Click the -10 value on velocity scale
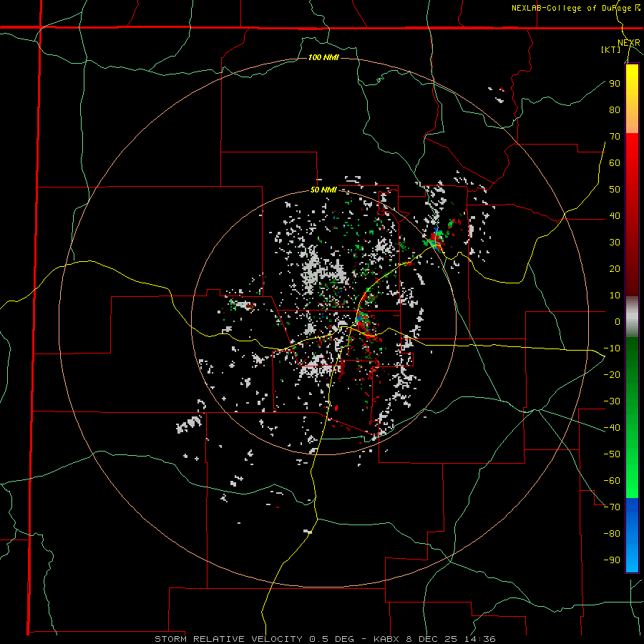644x644 pixels. (x=612, y=348)
